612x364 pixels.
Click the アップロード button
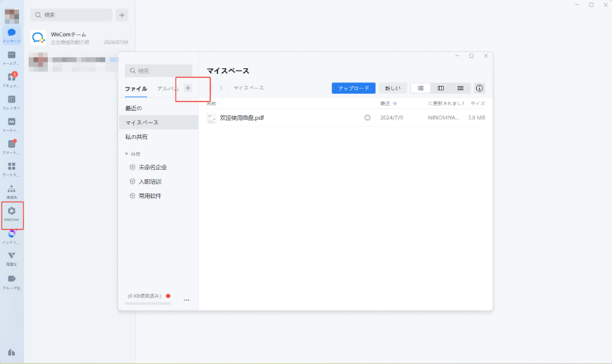[x=353, y=88]
